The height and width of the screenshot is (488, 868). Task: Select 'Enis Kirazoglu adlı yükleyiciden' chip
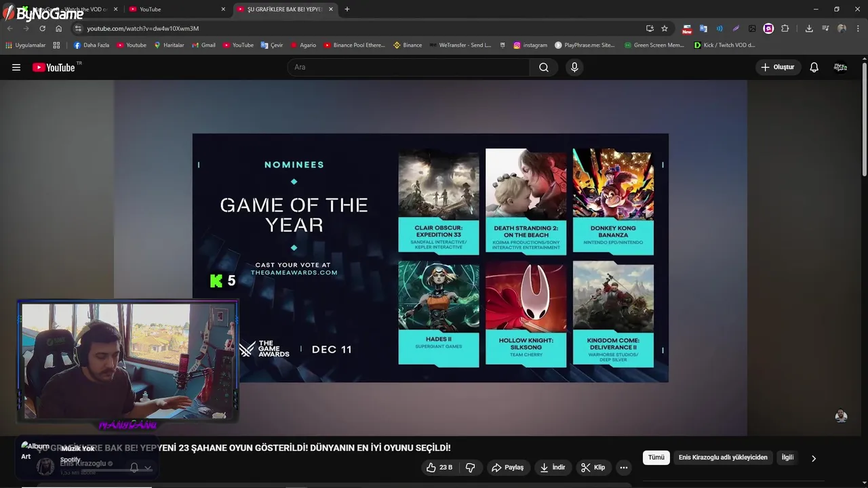coord(723,457)
